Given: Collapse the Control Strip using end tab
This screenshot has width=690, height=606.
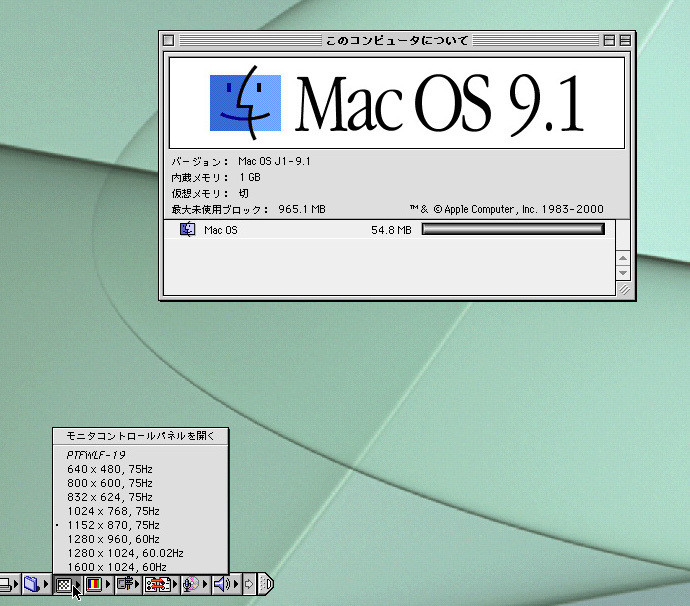Looking at the screenshot, I should pos(265,584).
